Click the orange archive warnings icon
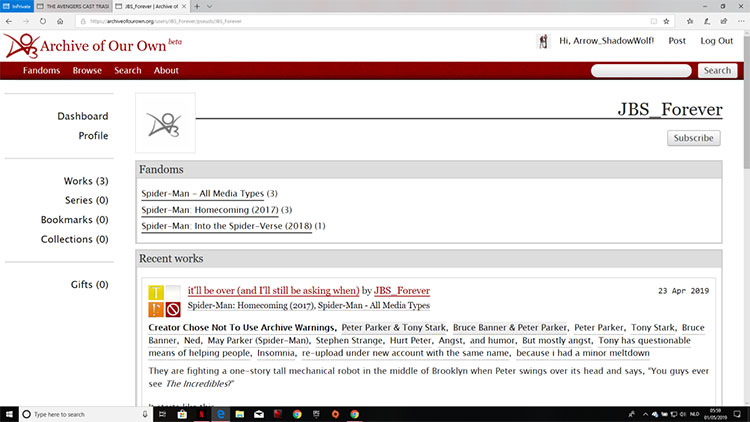Viewport: 750px width, 422px height. tap(156, 309)
